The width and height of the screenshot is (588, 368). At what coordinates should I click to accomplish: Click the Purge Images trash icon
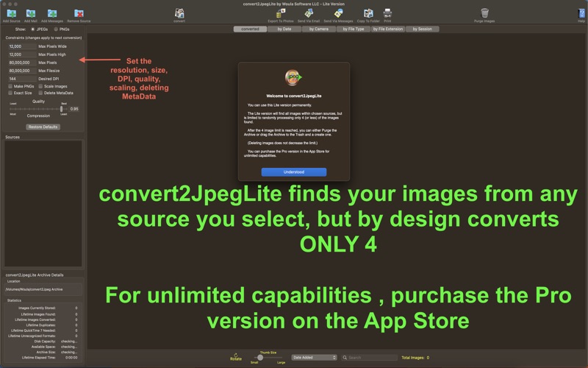[x=484, y=13]
